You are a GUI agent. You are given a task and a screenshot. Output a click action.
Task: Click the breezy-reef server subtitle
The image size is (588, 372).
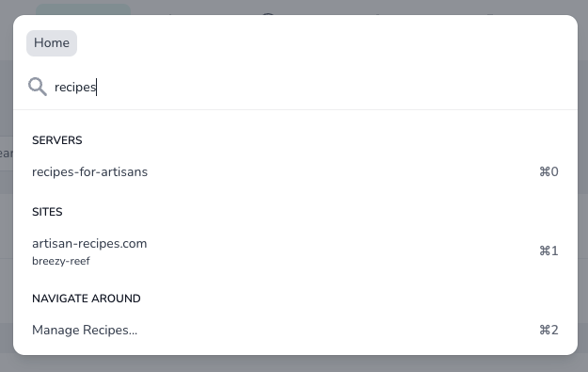coord(61,261)
